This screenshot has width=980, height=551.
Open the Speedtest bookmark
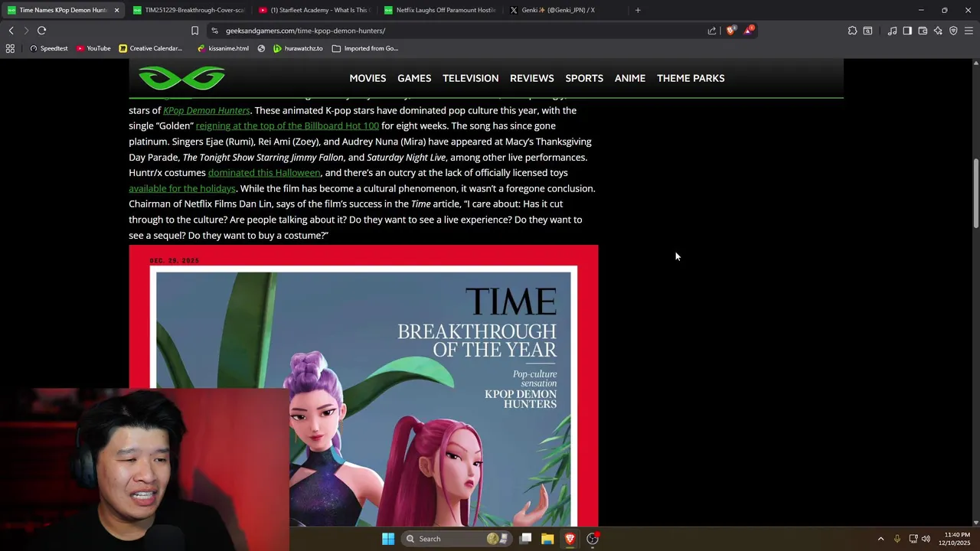tap(48, 48)
